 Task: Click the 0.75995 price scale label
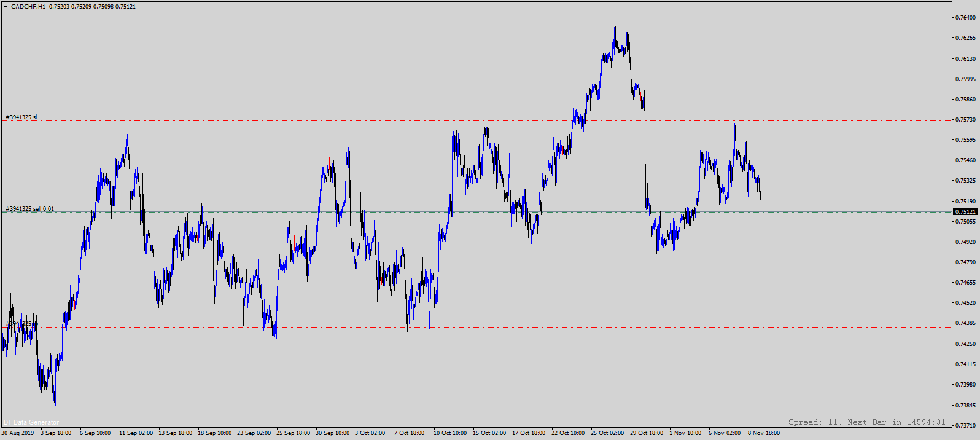pyautogui.click(x=965, y=79)
